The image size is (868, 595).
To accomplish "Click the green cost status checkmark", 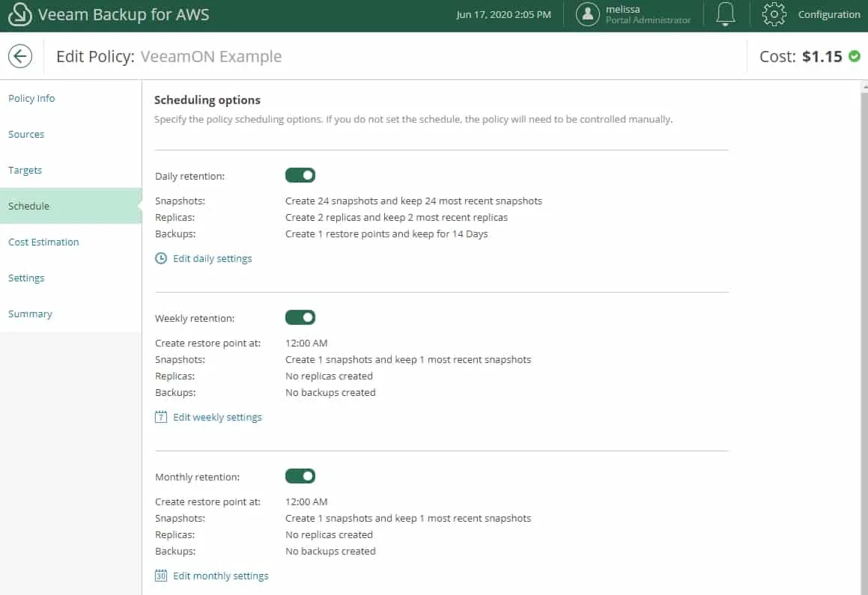I will point(855,56).
